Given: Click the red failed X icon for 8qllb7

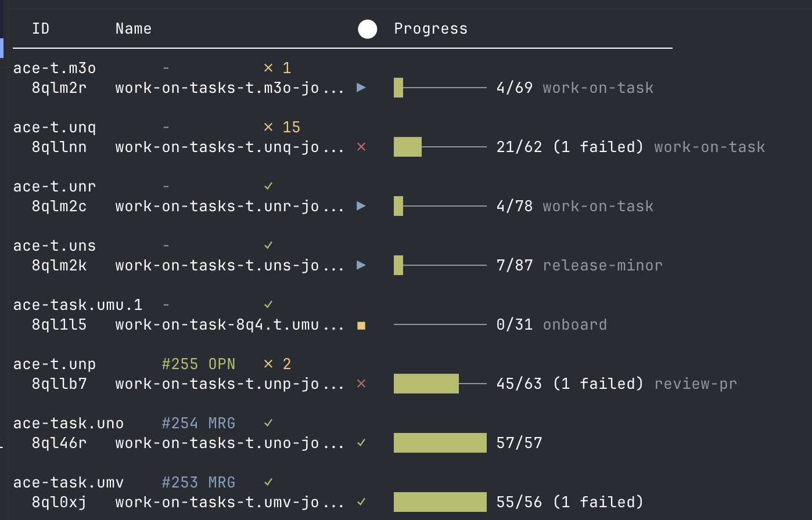Looking at the screenshot, I should pos(361,384).
